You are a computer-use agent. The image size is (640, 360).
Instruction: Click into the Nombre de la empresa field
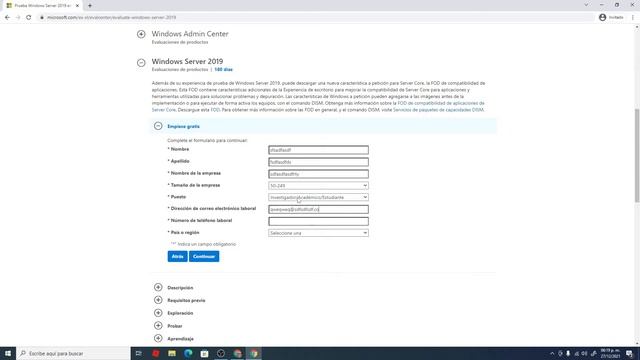point(318,174)
